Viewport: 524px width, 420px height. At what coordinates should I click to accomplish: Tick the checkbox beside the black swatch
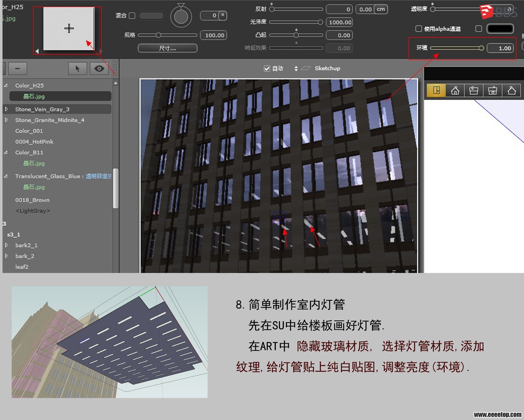(x=478, y=29)
